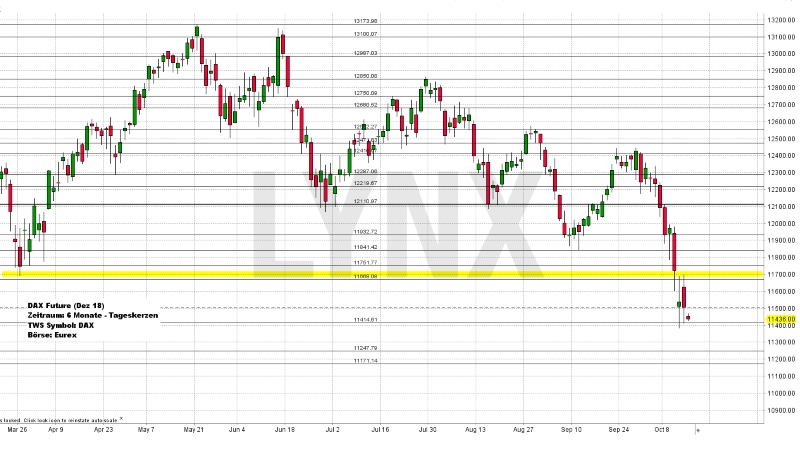
Task: Click the 11414.61 support line label
Action: 365,319
